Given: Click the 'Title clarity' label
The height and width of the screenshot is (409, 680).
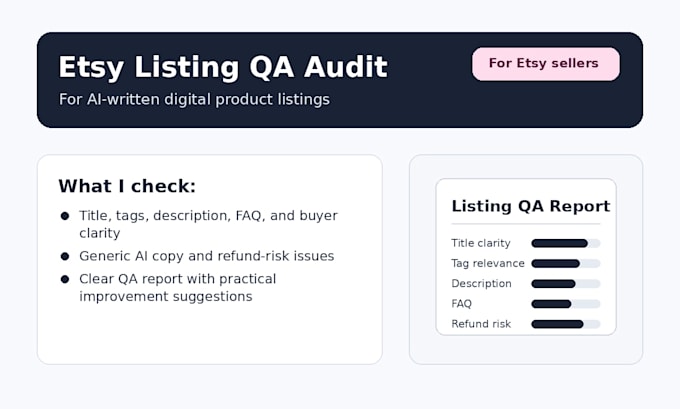Looking at the screenshot, I should tap(481, 243).
